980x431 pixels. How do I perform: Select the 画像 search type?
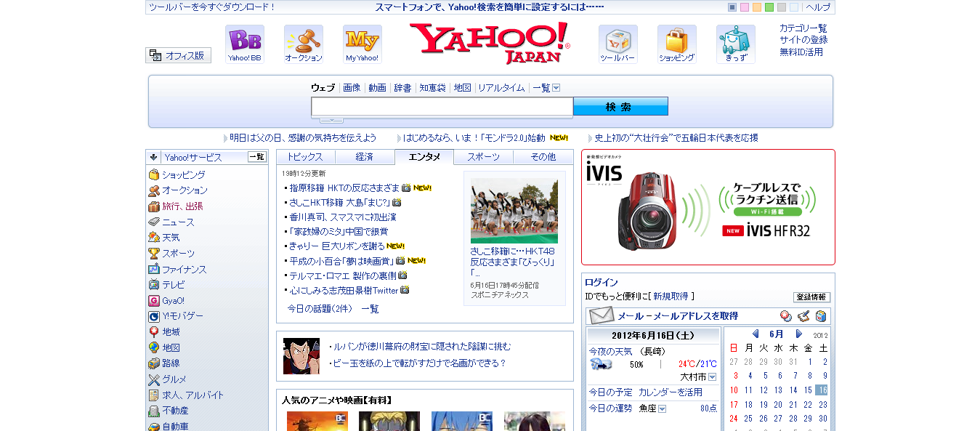click(352, 88)
